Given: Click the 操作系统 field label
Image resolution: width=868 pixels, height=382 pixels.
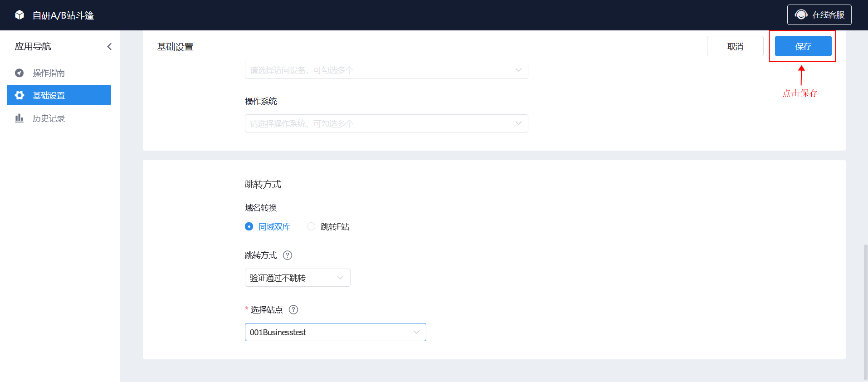Looking at the screenshot, I should click(x=261, y=101).
